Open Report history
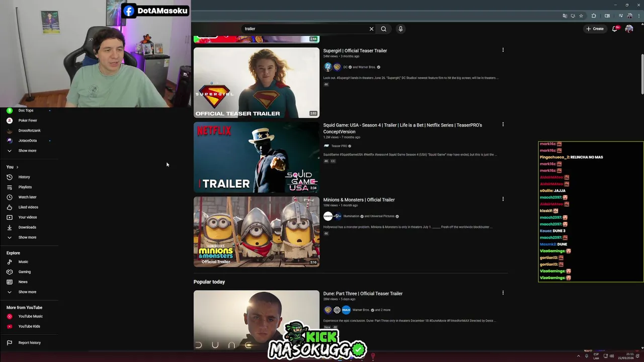The height and width of the screenshot is (362, 644). pyautogui.click(x=30, y=342)
